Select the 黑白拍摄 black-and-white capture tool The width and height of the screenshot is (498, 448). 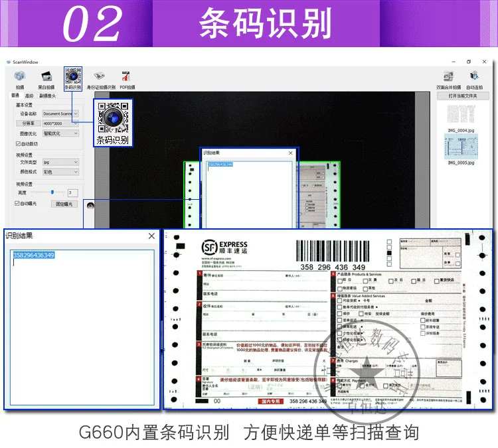point(46,76)
